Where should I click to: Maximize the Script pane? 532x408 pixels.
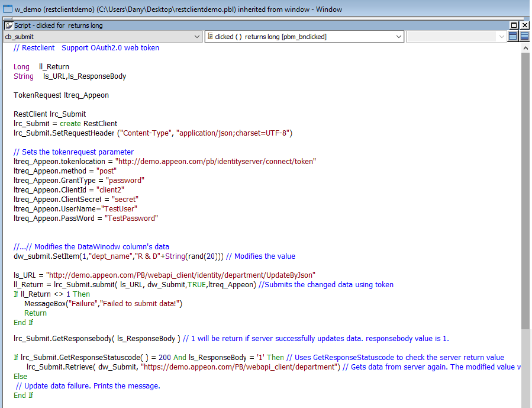(514, 25)
